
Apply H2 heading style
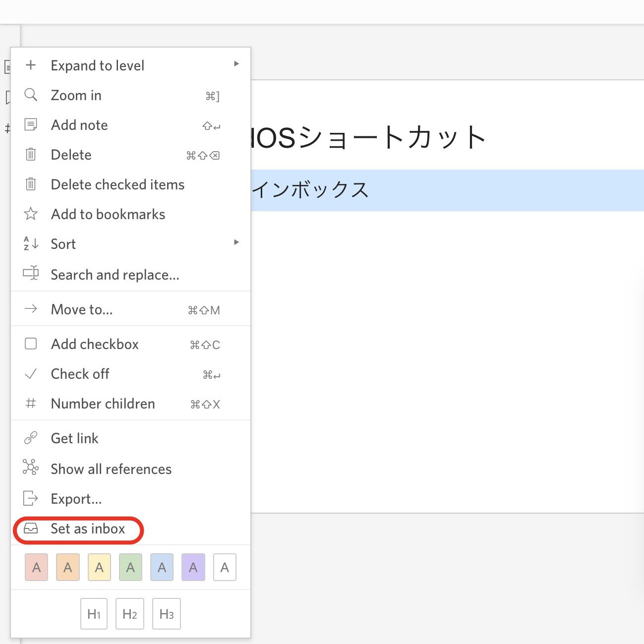(130, 614)
